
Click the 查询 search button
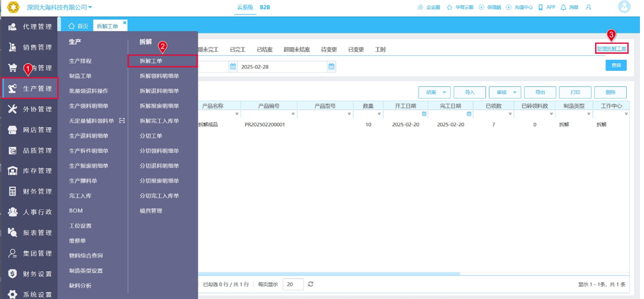616,65
